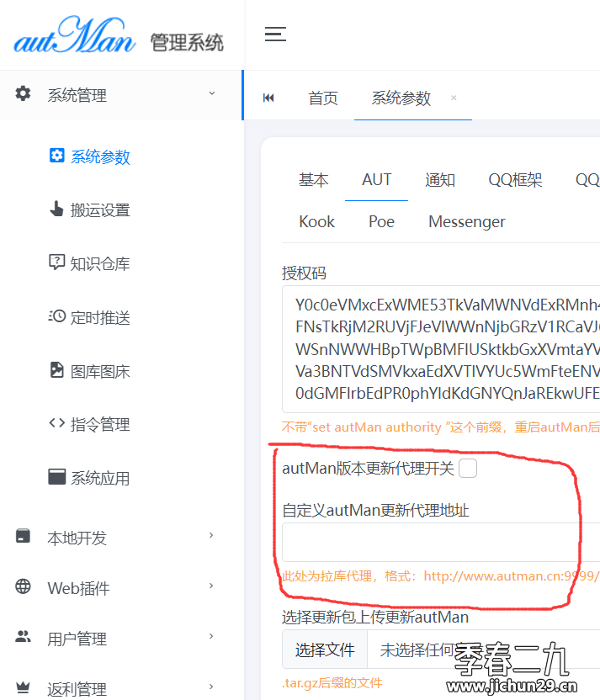Open 定时推送 in the sidebar
Viewport: 600px width, 700px height.
[x=100, y=317]
